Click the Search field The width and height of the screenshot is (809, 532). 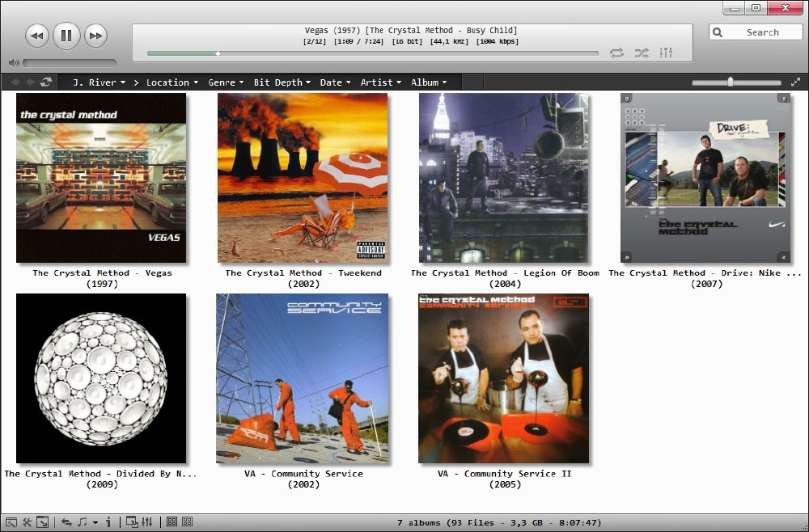pos(756,32)
